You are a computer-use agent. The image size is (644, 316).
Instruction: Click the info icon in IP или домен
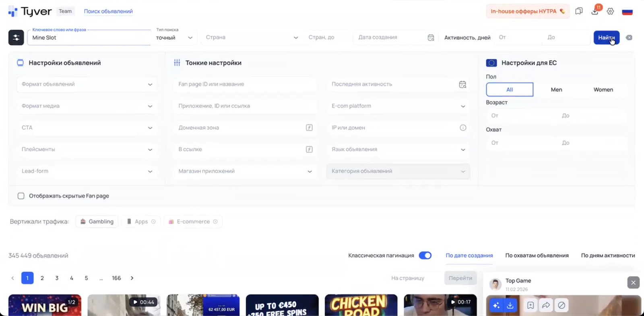[x=463, y=128]
